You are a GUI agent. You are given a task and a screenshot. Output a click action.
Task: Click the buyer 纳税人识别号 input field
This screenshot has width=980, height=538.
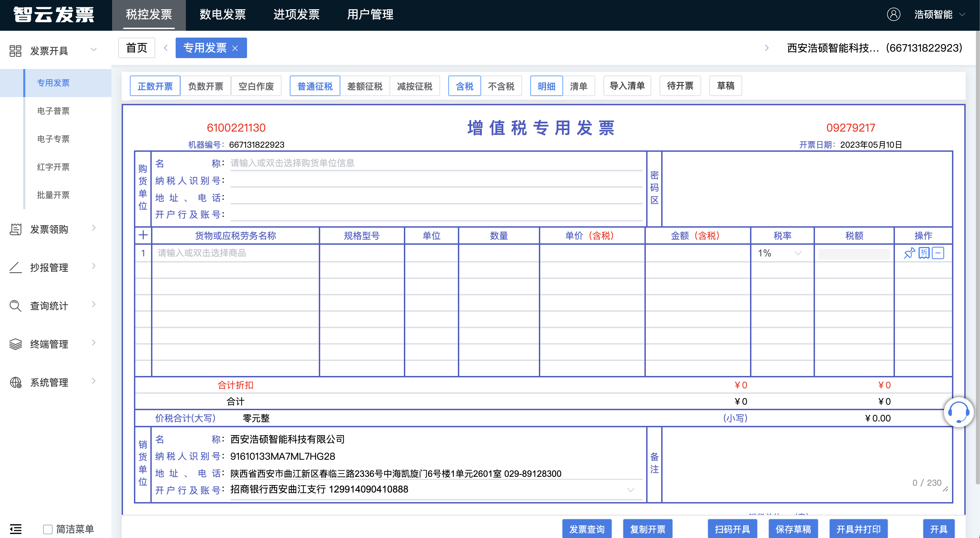(x=436, y=180)
